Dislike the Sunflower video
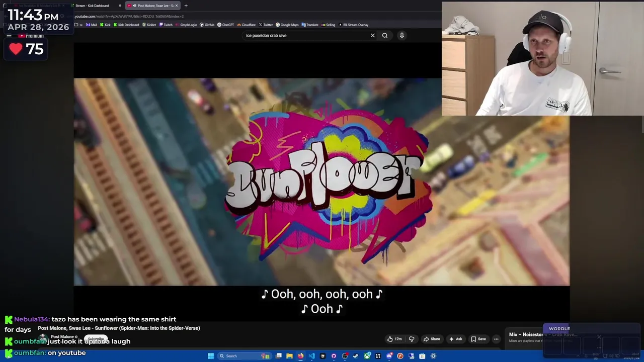Image resolution: width=644 pixels, height=362 pixels. coord(412,339)
